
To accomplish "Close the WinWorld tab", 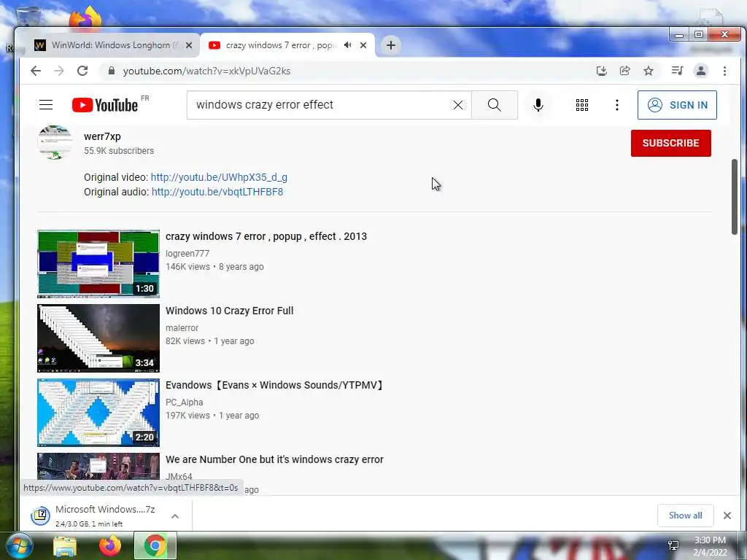I will coord(189,45).
